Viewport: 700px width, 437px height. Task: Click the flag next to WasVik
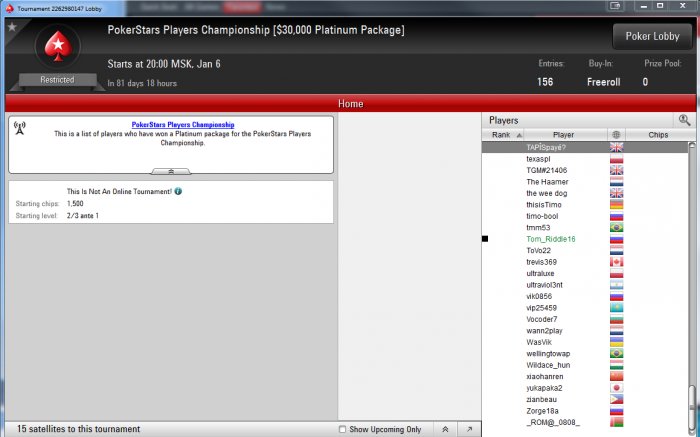(617, 342)
